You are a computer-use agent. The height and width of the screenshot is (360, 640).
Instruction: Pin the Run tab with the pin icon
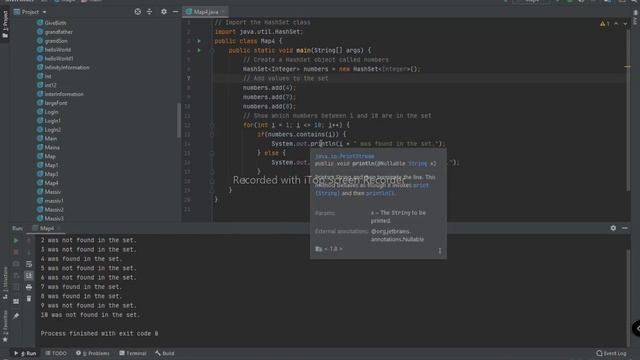tap(16, 316)
